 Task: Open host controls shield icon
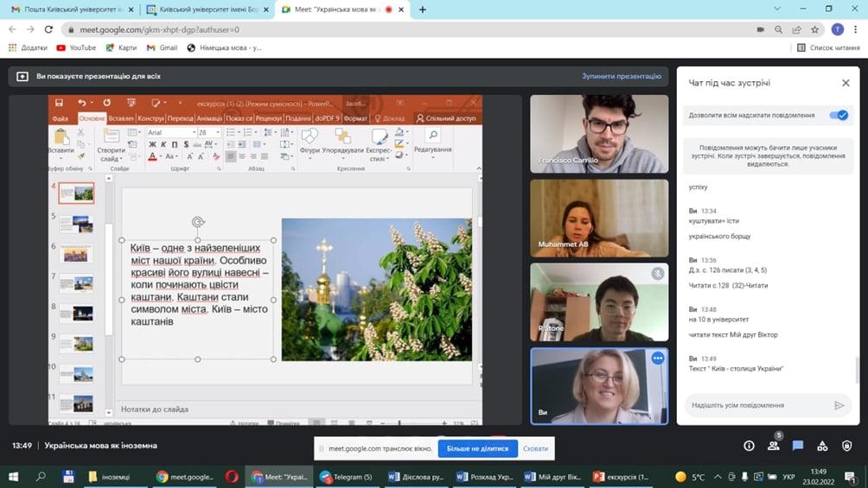point(847,446)
